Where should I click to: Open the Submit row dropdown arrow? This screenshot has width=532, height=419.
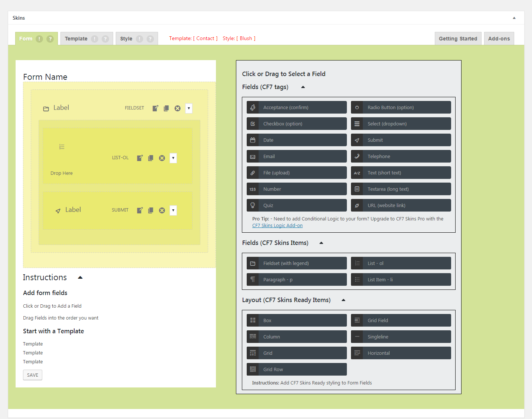coord(173,210)
